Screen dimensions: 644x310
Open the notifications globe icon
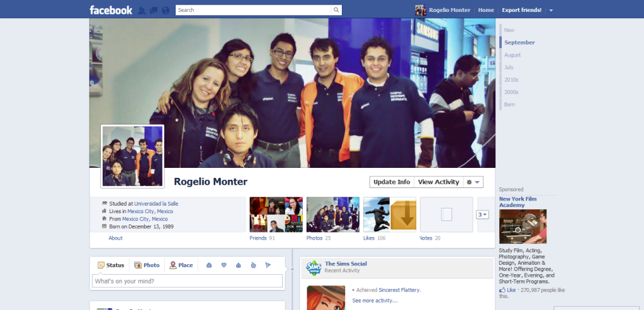click(166, 10)
